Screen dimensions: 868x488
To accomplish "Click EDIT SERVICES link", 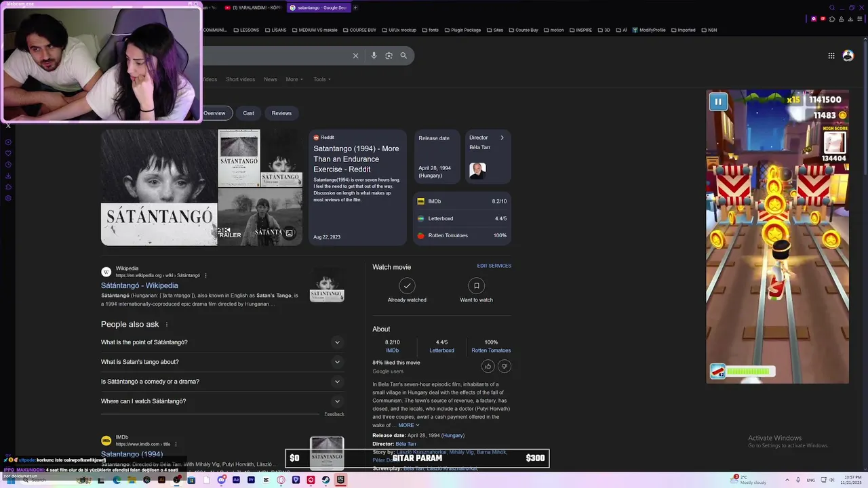I will click(494, 266).
